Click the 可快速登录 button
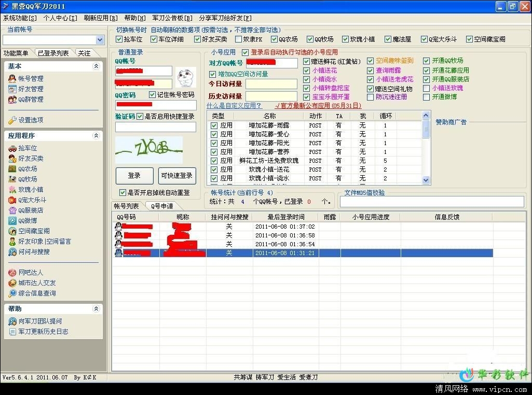 pos(177,176)
